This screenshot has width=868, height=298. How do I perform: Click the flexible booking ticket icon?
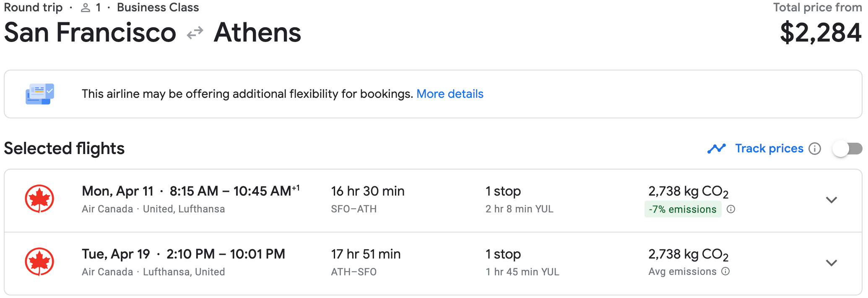point(40,94)
